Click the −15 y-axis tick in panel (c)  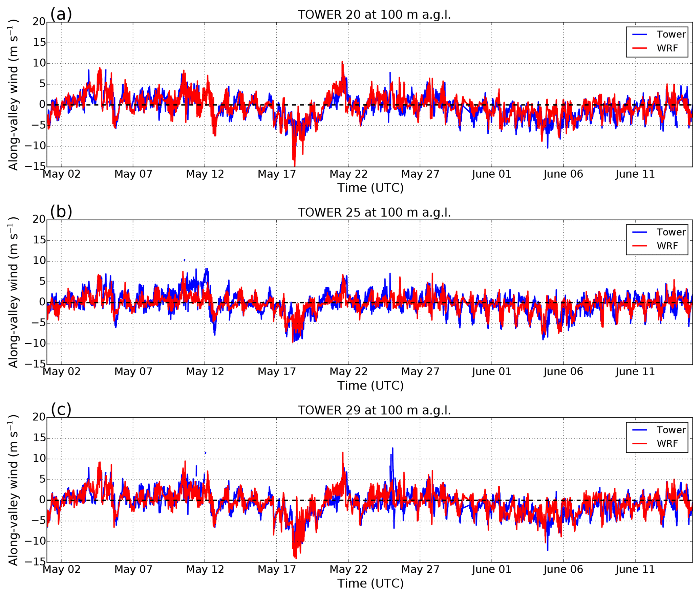click(36, 562)
